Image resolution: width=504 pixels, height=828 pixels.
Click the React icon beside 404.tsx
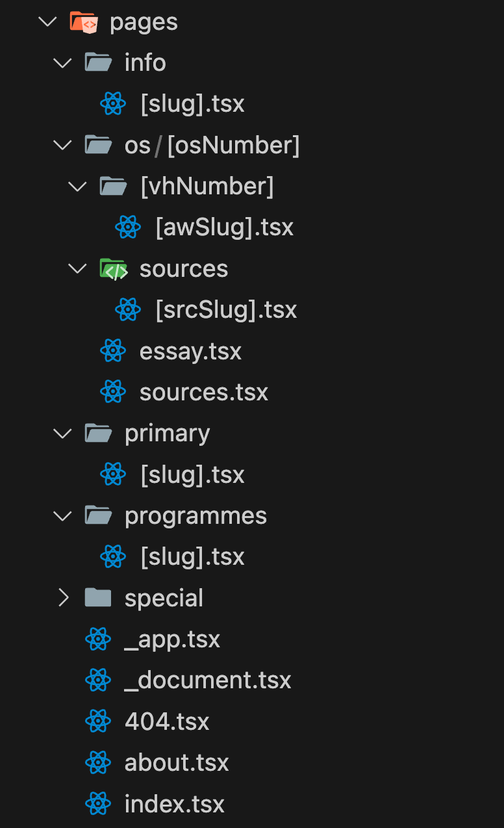(98, 721)
